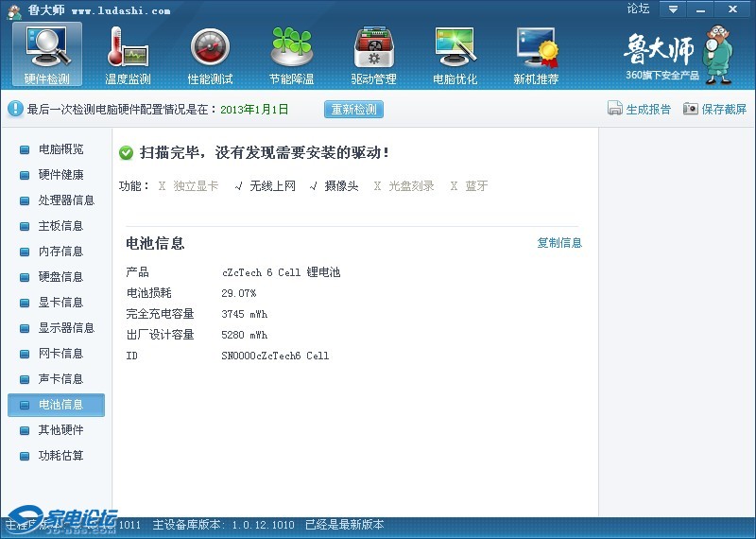This screenshot has width=756, height=539.
Task: Select 其他硬件 in the sidebar
Action: (x=60, y=430)
